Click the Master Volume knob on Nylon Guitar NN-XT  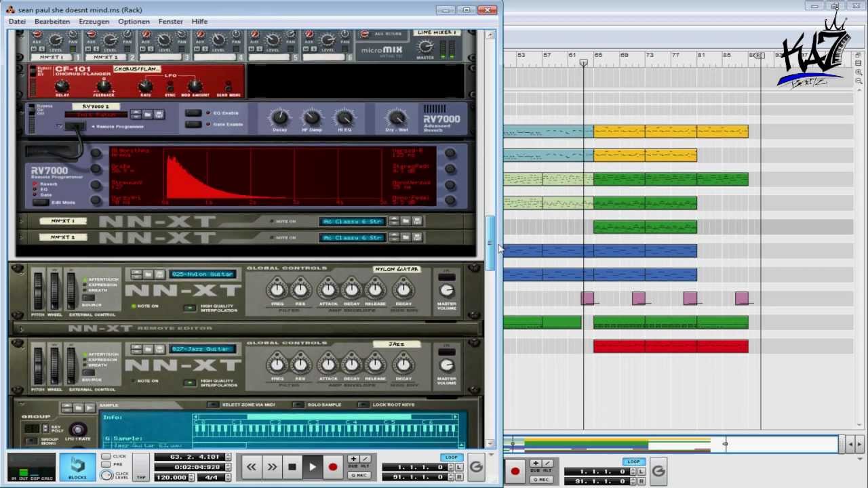pos(447,291)
